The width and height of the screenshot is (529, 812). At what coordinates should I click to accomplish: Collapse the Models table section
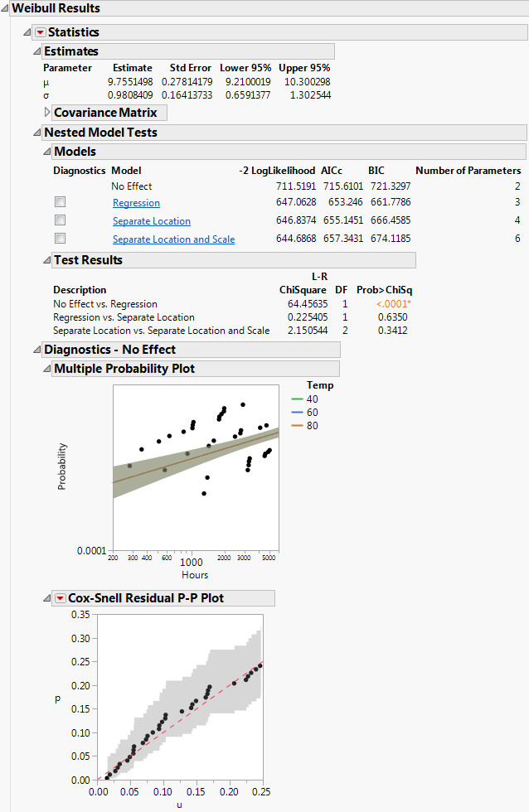[46, 152]
